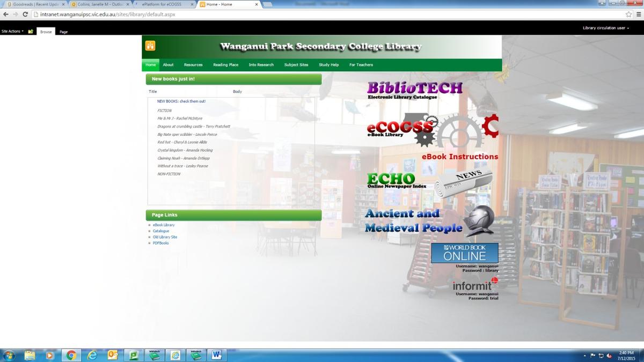
Task: Click the orange site logo icon in the header
Action: tap(150, 46)
